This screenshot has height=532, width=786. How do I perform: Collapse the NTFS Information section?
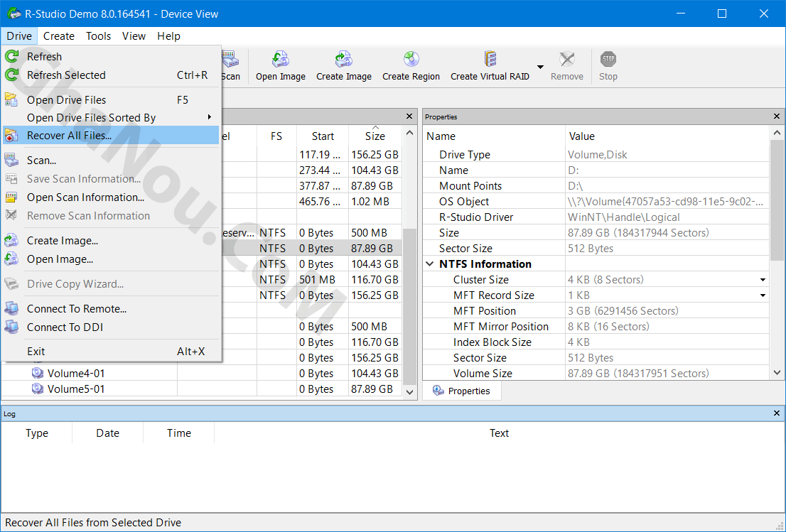point(430,264)
